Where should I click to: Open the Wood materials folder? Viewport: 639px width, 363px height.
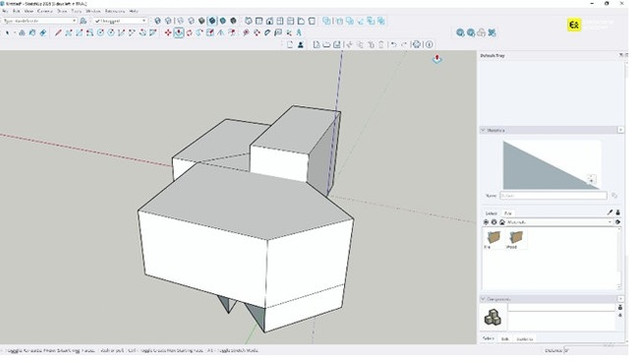pos(516,239)
